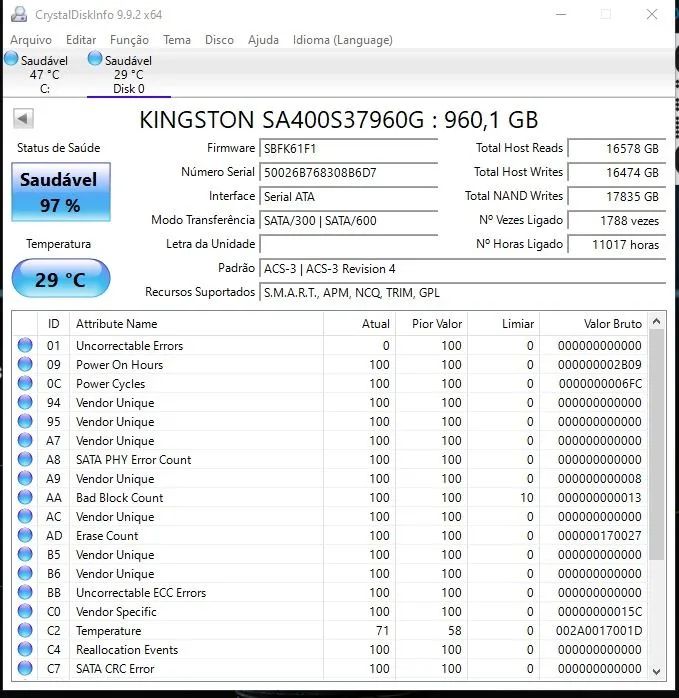Click status icon of Reallocation Events row
Image resolution: width=679 pixels, height=698 pixels.
coord(25,649)
